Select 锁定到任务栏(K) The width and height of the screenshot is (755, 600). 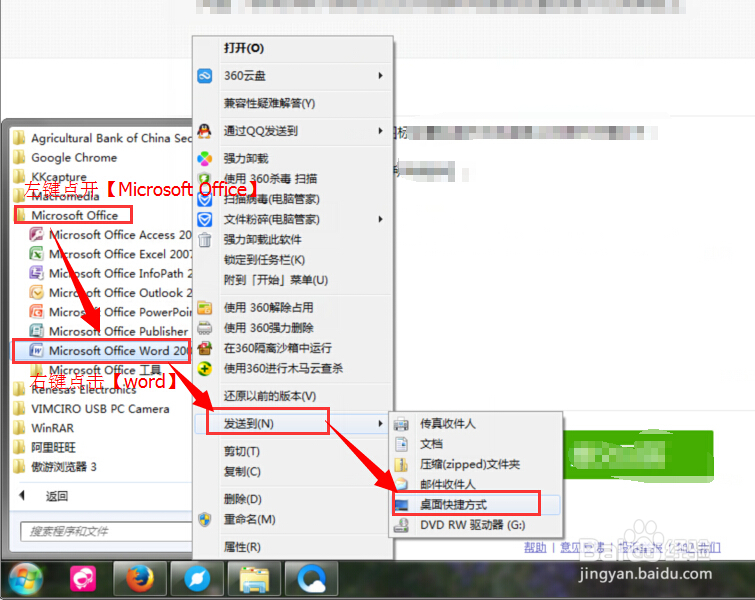(264, 260)
